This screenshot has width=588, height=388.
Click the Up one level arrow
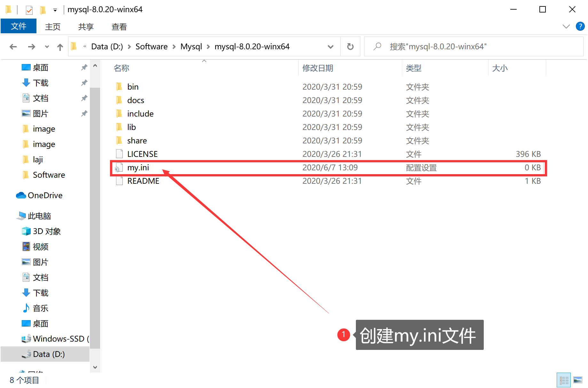(60, 47)
